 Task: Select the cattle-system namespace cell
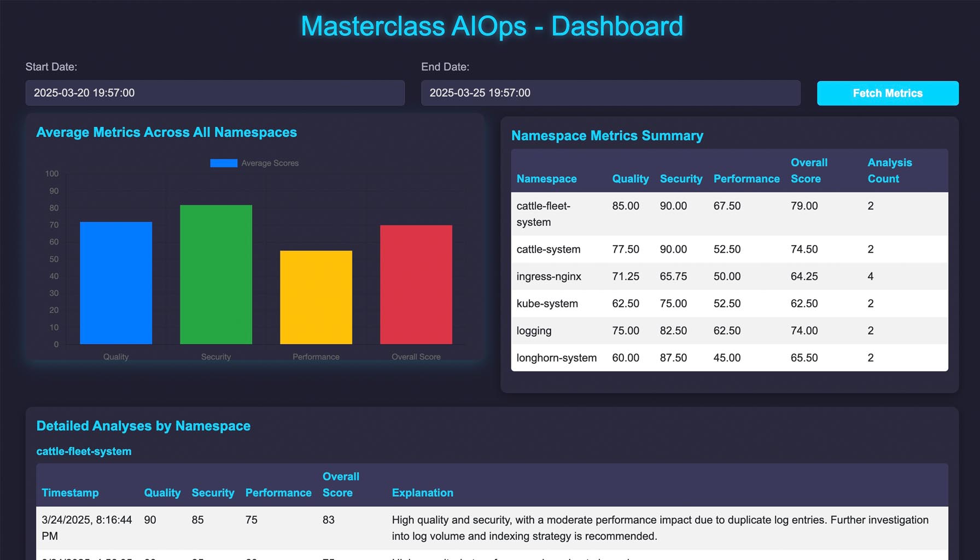[548, 249]
